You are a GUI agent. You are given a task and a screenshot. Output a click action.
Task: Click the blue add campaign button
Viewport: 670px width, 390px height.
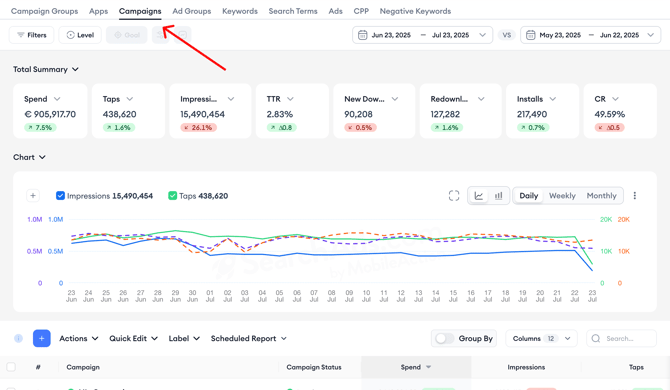[41, 338]
